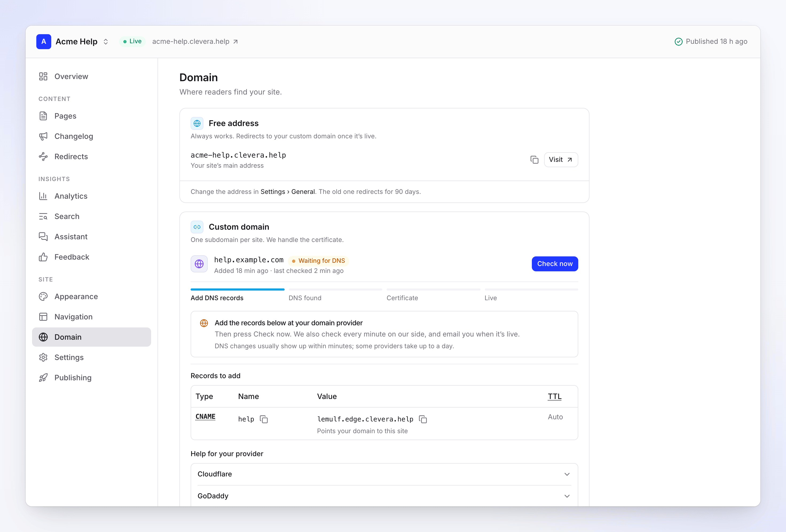The width and height of the screenshot is (786, 532).
Task: Click the Live progress step label
Action: click(x=490, y=298)
